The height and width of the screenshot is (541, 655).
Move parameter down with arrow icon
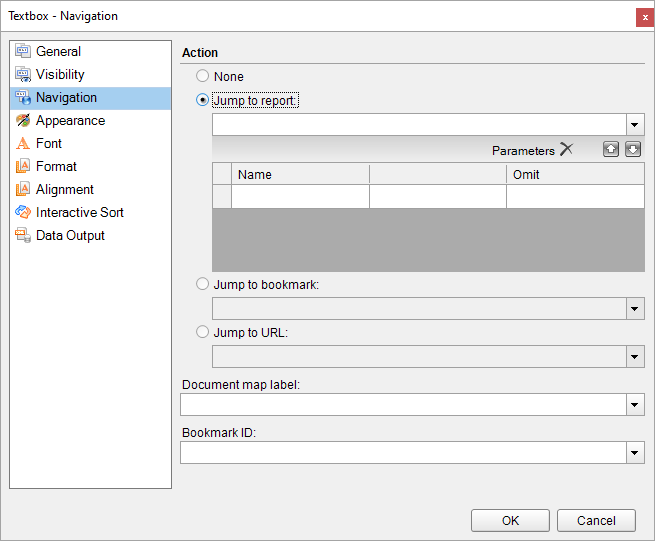pos(633,149)
